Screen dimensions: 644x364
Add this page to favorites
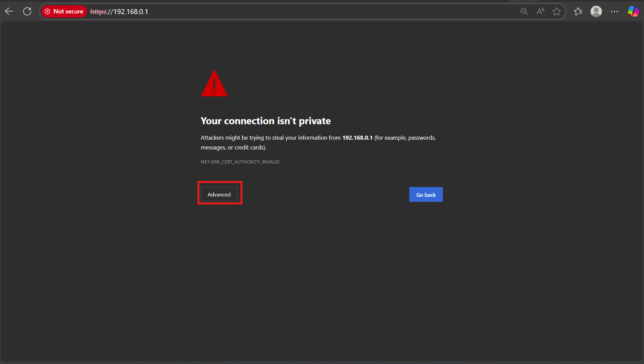click(x=557, y=11)
